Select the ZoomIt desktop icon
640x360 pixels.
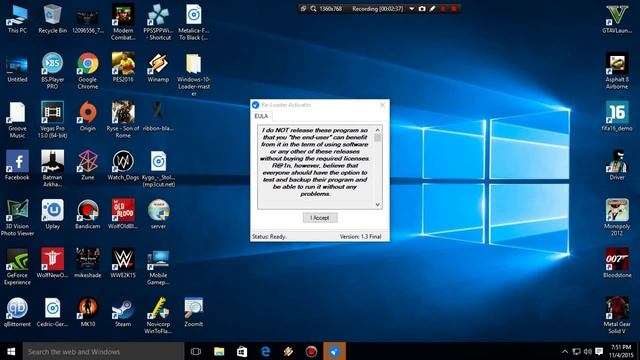coord(193,312)
